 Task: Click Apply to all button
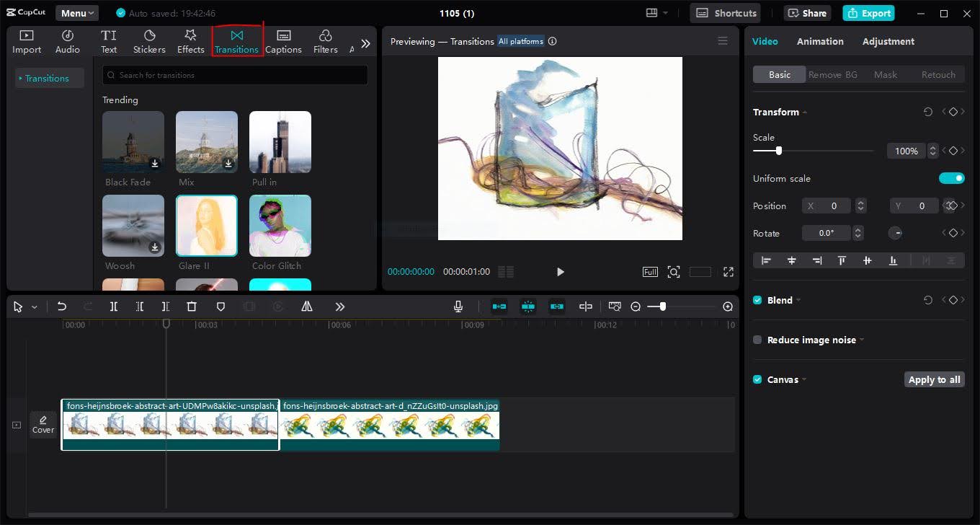(934, 379)
